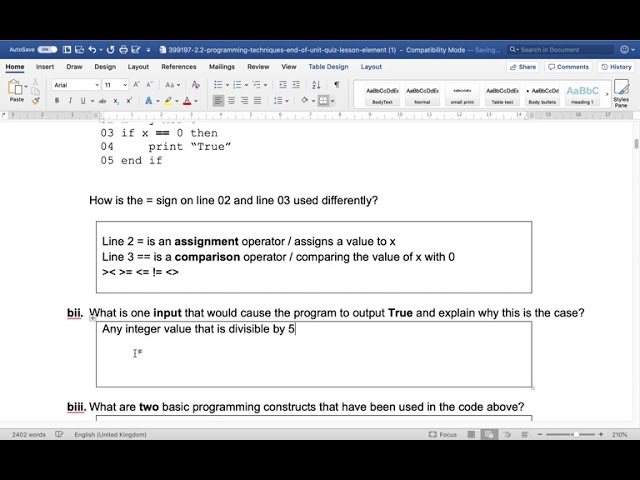Click the Save icon in title bar
The image size is (640, 480).
(x=80, y=50)
